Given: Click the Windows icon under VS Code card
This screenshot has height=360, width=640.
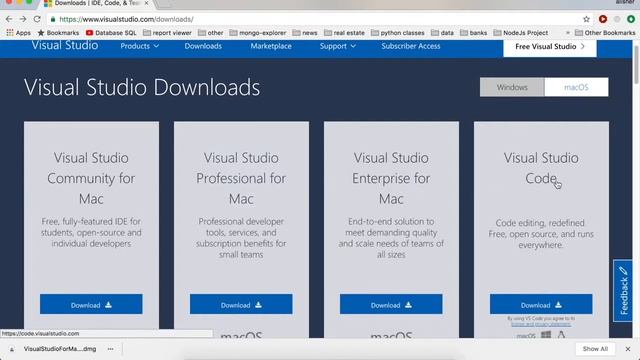Looking at the screenshot, I should tap(546, 335).
